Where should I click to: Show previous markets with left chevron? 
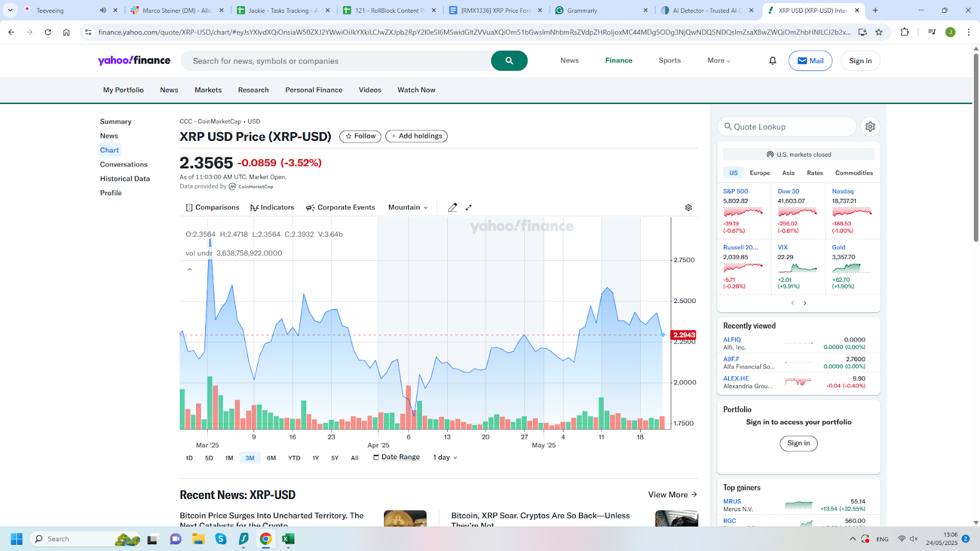(793, 303)
